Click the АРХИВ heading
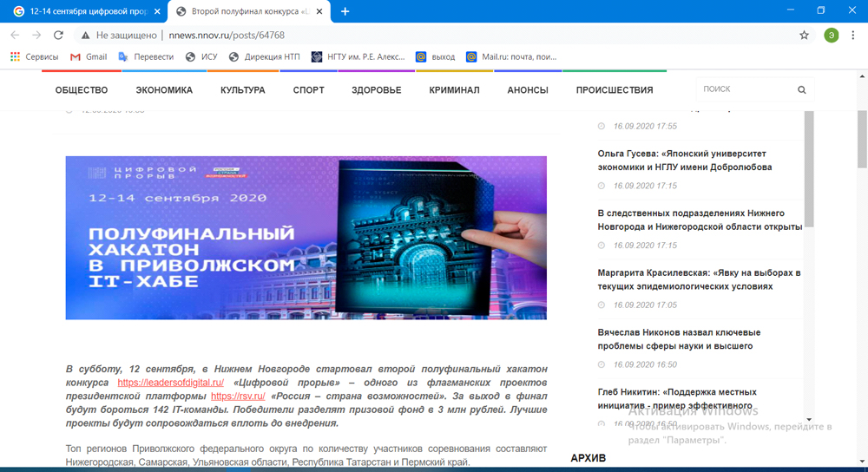Viewport: 868px width, 472px height. click(588, 458)
